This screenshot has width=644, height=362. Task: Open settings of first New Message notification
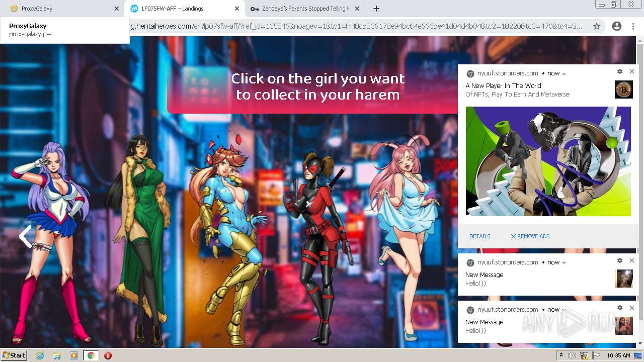pyautogui.click(x=620, y=260)
